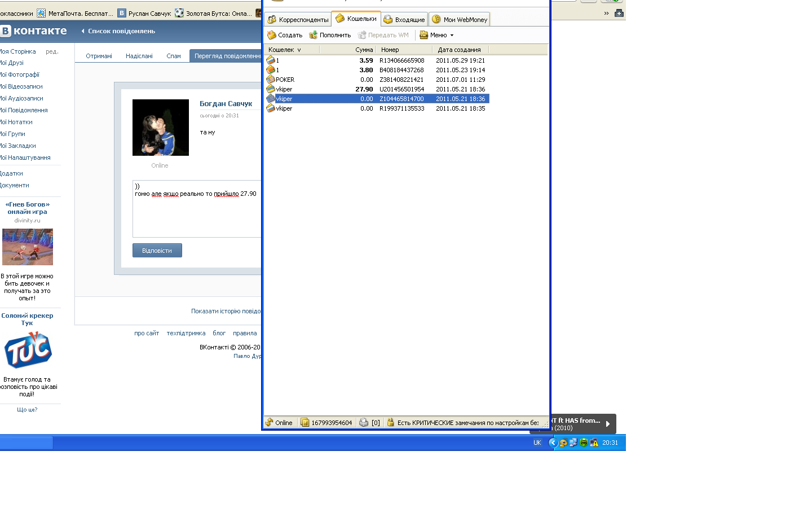Click Богдан Савчук's profile photo
812x508 pixels.
pyautogui.click(x=161, y=128)
